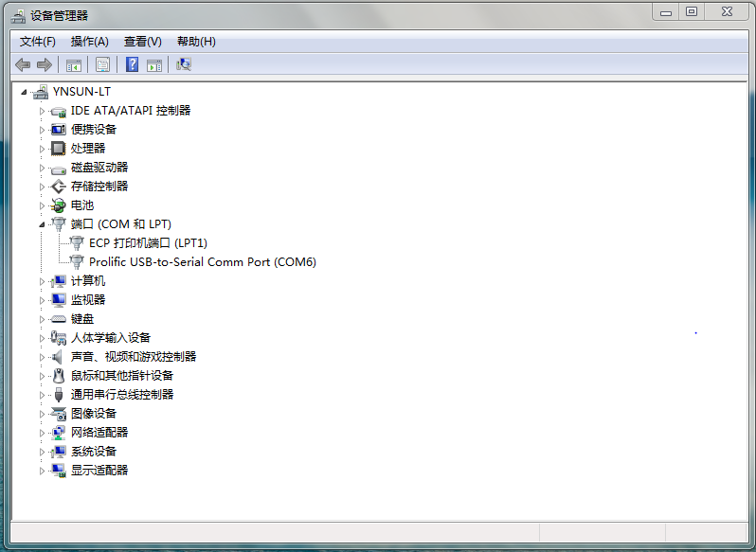This screenshot has width=756, height=552.
Task: Click the 监视器 monitor icon
Action: click(59, 300)
